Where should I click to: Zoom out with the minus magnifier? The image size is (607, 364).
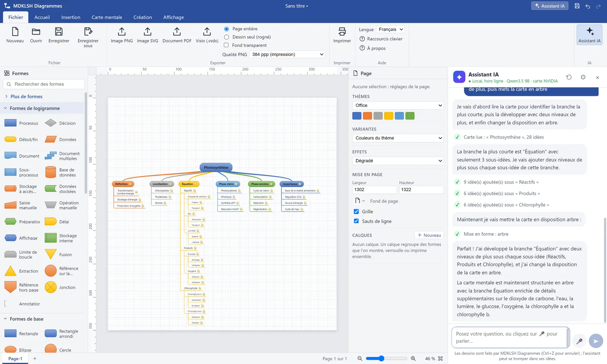point(360,358)
